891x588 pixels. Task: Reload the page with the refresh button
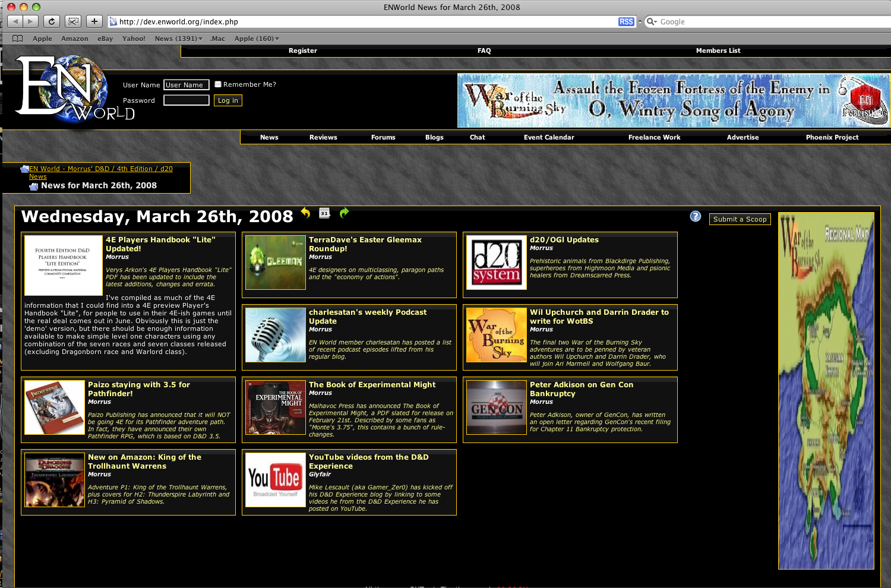point(52,21)
